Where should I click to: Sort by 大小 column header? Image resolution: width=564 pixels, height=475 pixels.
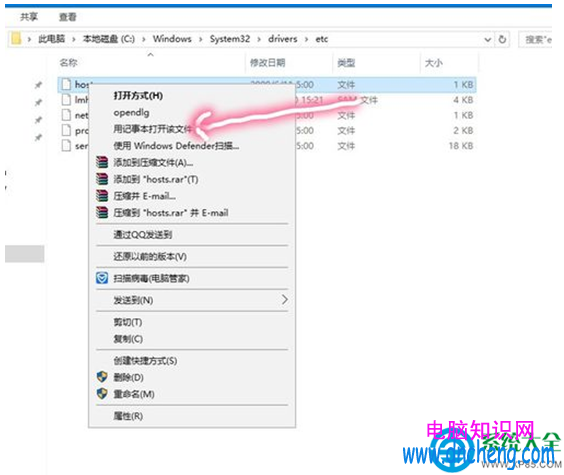coord(434,63)
